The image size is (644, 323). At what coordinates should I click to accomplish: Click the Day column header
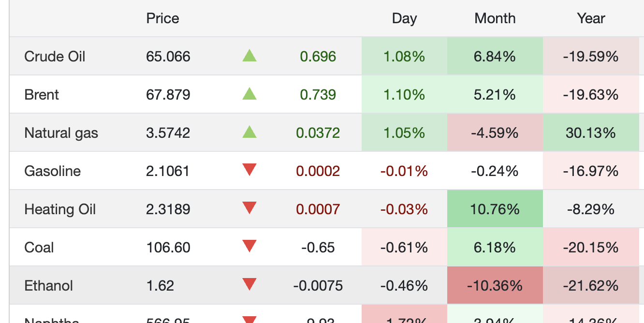point(404,18)
